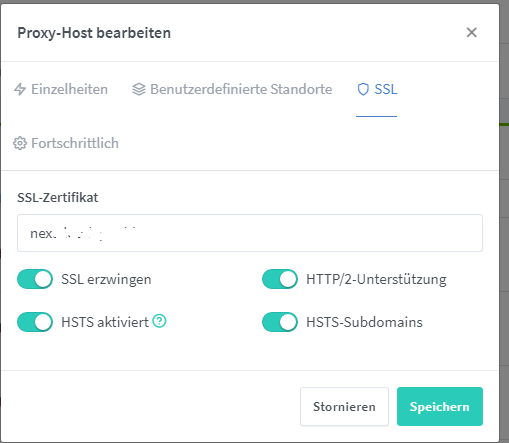The image size is (509, 443).
Task: Toggle the HSTS-Subdomains switch
Action: click(x=280, y=322)
